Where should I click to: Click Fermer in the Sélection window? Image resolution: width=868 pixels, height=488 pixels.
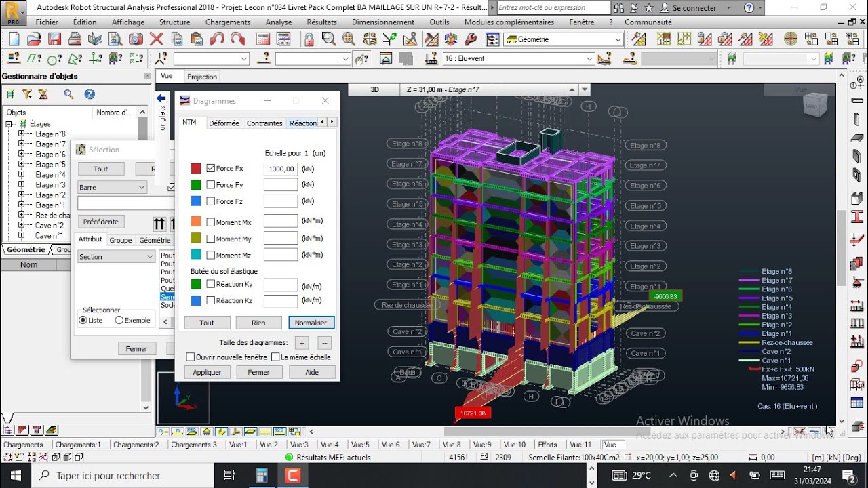[136, 348]
